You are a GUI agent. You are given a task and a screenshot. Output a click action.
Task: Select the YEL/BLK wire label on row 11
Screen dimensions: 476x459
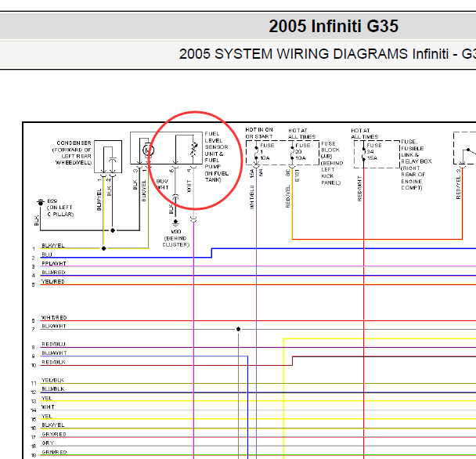click(x=52, y=380)
